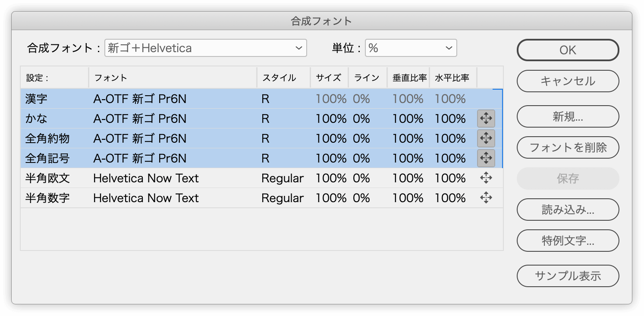644x316 pixels.
Task: Select the 半角欧文 row label
Action: [x=47, y=178]
